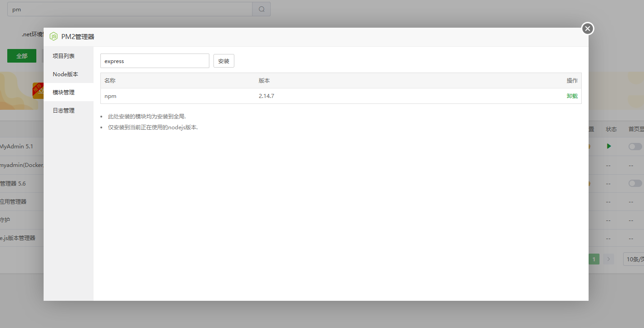Toggle homepage display switch for 管理器 5.6
This screenshot has width=644, height=328.
pyautogui.click(x=635, y=183)
